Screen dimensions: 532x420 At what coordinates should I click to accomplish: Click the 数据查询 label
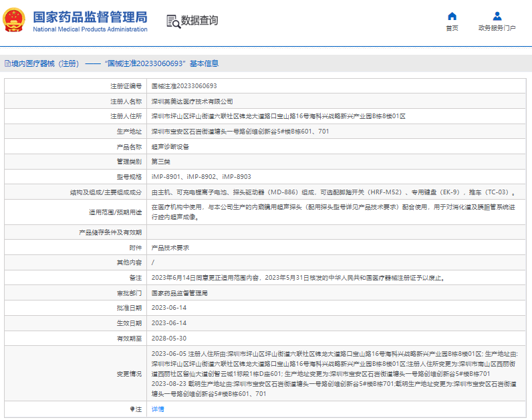(199, 20)
